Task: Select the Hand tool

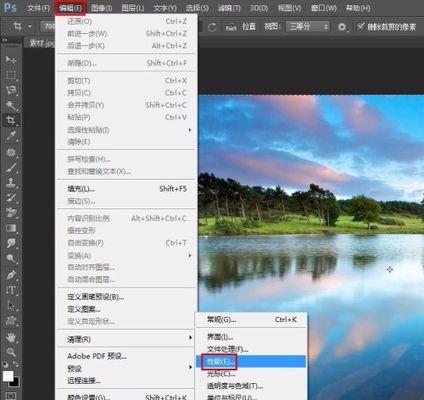Action: point(11,337)
